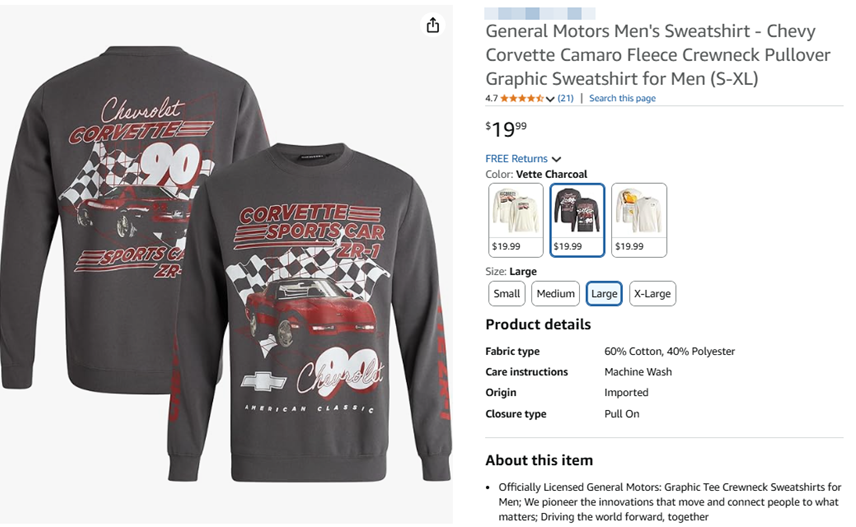Click the orange star rating icons
The image size is (856, 527).
(x=521, y=98)
